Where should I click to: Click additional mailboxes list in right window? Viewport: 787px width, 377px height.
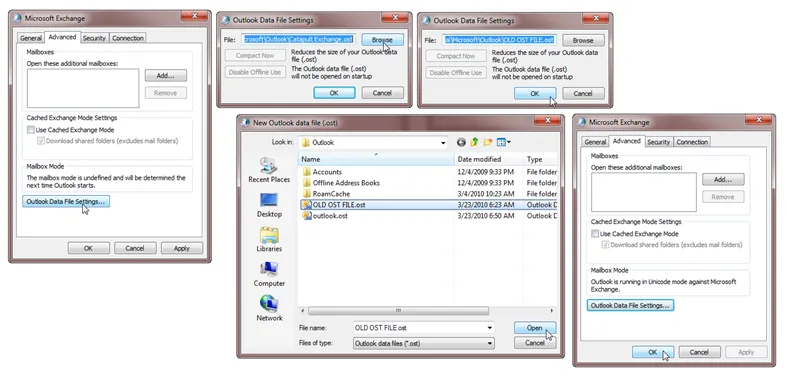[643, 192]
